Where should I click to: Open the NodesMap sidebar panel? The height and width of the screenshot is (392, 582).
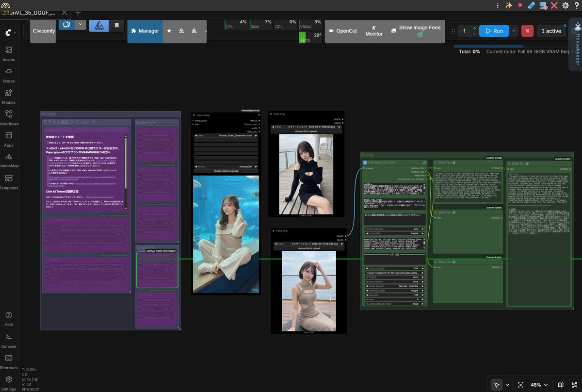point(9,160)
